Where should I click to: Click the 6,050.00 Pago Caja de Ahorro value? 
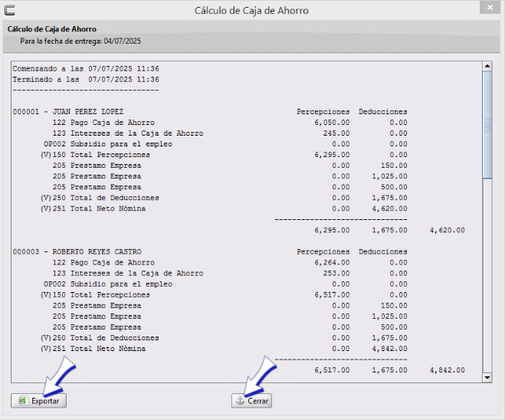[x=332, y=123]
